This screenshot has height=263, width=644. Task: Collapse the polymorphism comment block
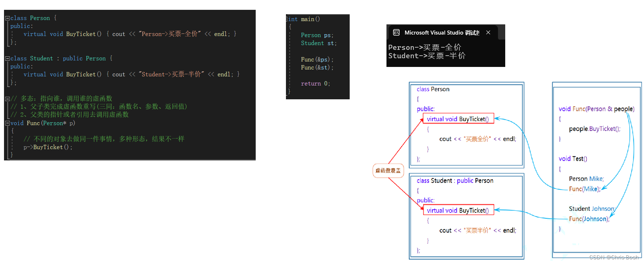pos(7,99)
